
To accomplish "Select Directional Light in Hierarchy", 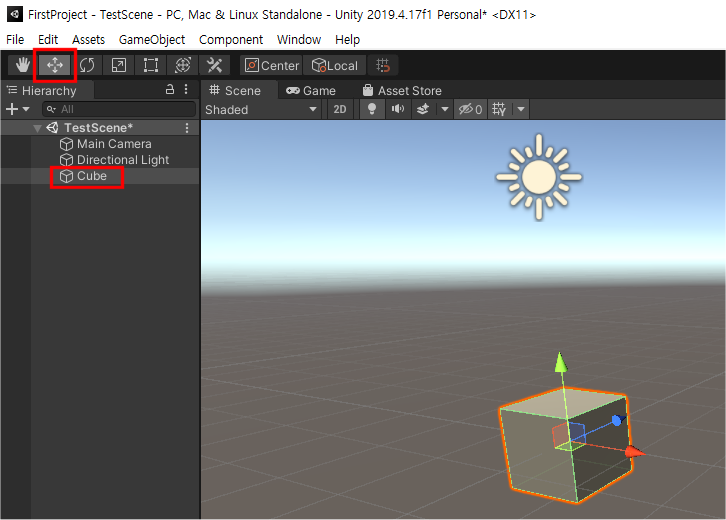I will 123,160.
